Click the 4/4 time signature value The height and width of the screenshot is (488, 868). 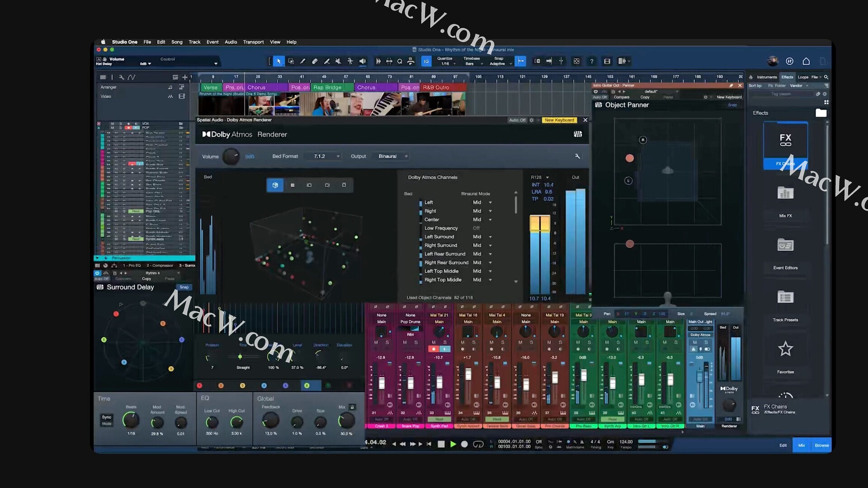coord(595,442)
